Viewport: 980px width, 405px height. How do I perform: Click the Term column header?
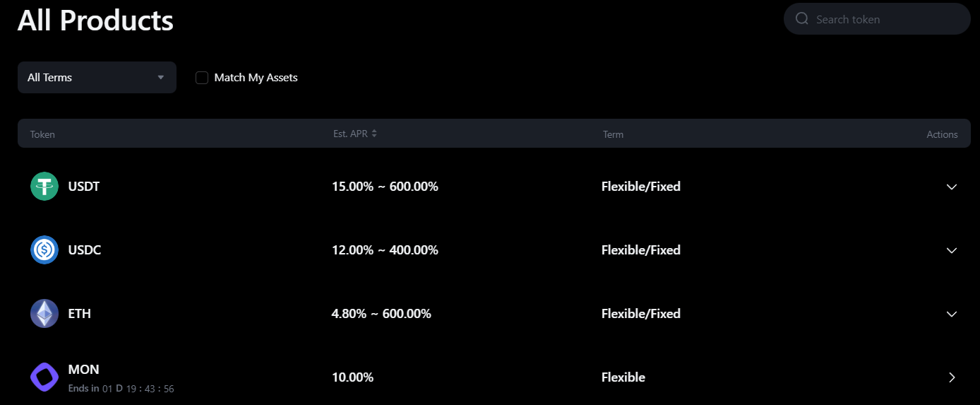tap(613, 134)
